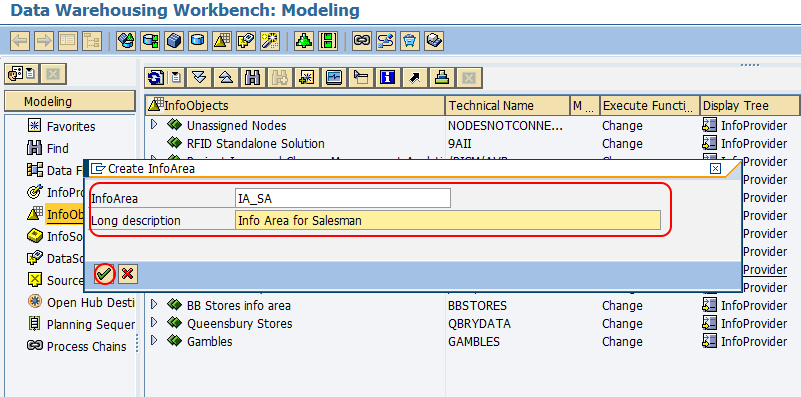Select the highlighted InfoObjects navigation item
Image resolution: width=801 pixels, height=397 pixels.
point(65,215)
